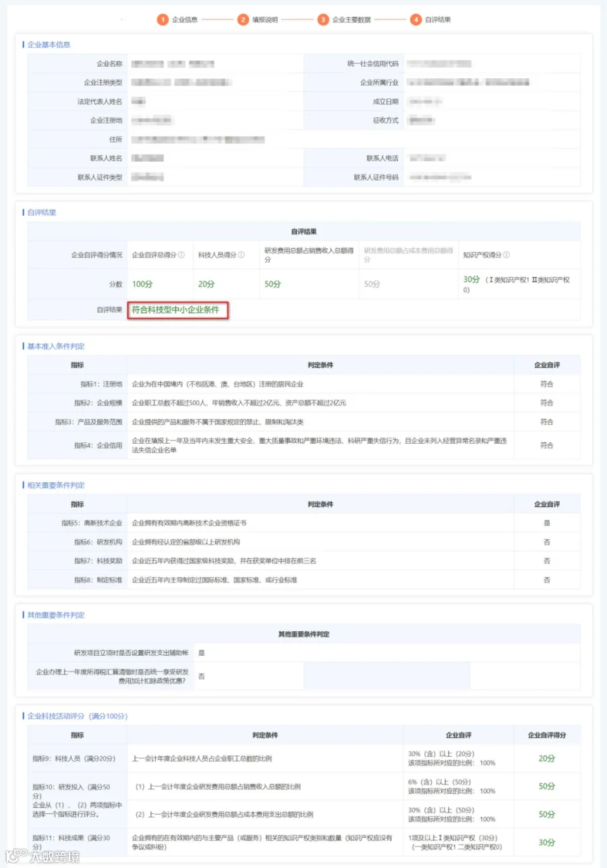
Task: Click step 1 circle 企业信息
Action: (x=163, y=20)
